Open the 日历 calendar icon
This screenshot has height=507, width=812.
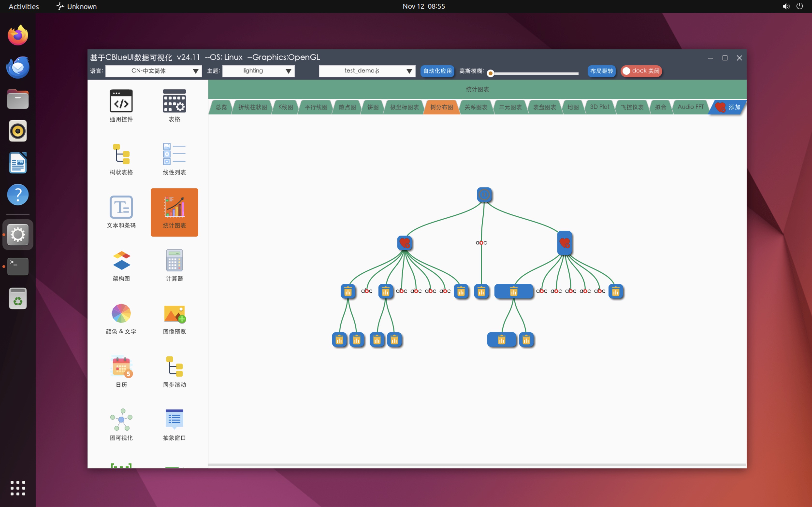click(x=121, y=366)
